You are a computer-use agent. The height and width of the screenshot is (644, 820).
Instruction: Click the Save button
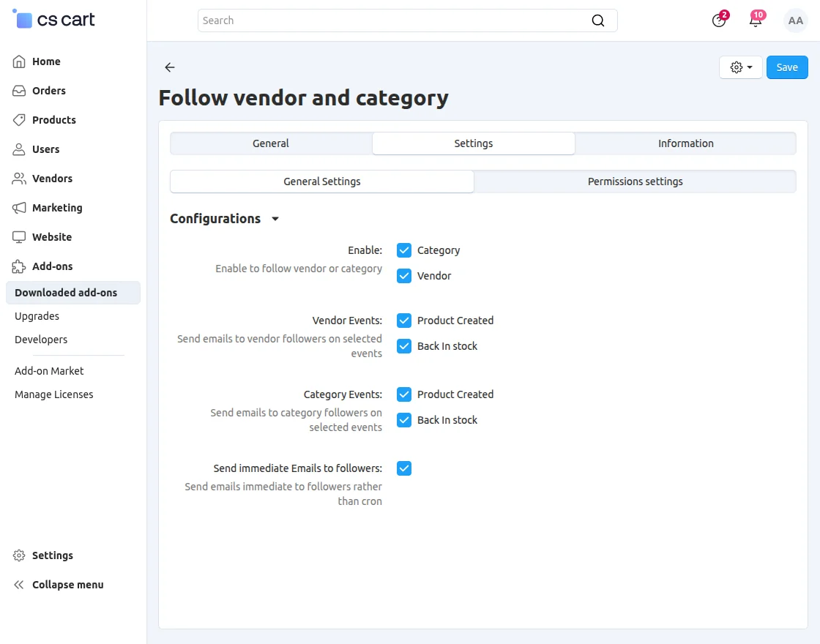pyautogui.click(x=787, y=67)
